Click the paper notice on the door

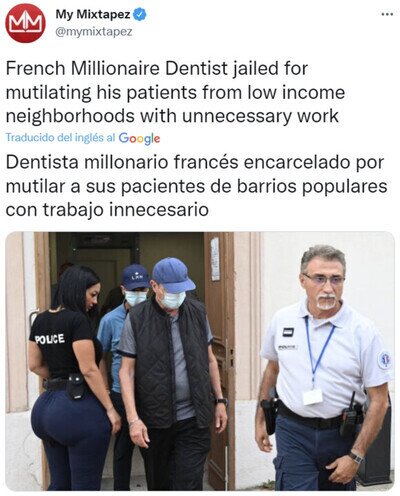[x=215, y=259]
